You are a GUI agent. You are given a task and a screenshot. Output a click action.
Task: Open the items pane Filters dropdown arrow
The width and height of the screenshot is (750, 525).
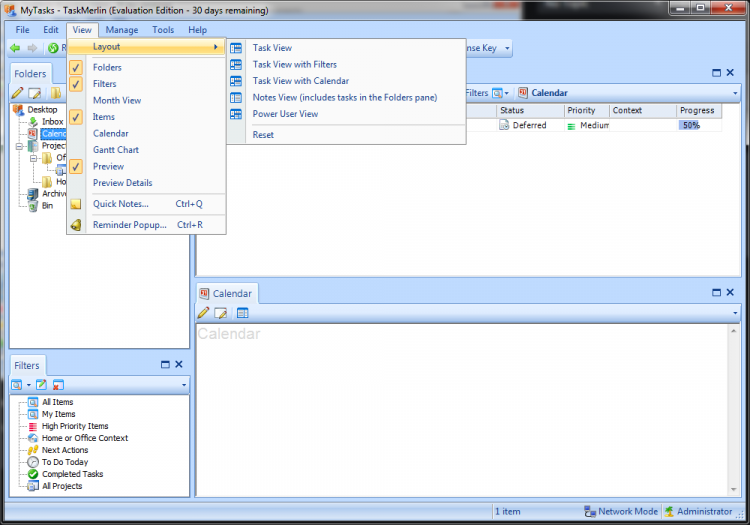[x=507, y=93]
